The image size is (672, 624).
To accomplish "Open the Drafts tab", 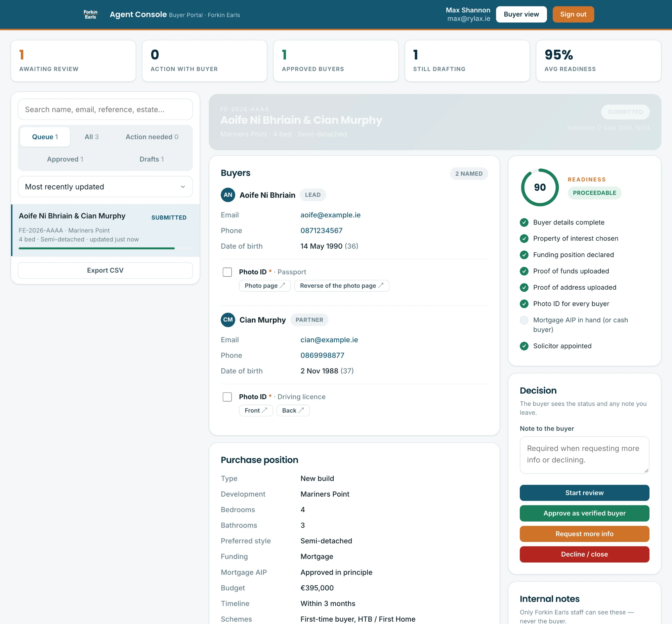I will [x=152, y=159].
